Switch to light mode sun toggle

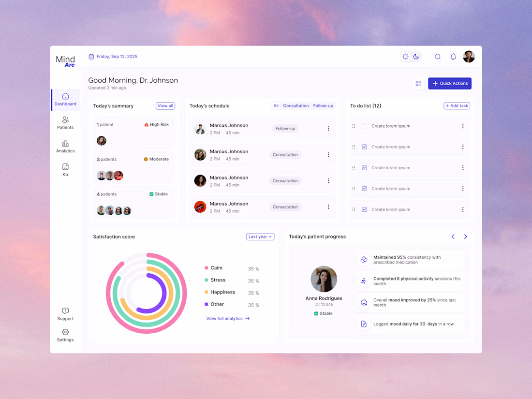pyautogui.click(x=405, y=57)
